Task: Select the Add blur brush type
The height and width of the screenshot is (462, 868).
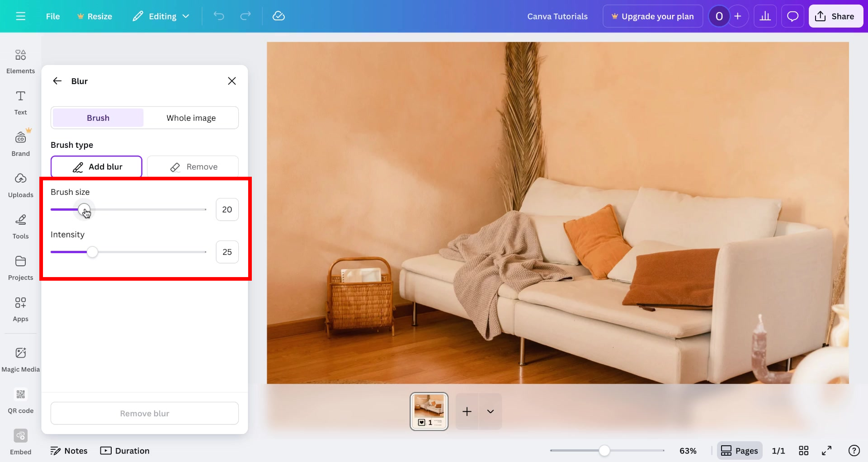Action: pyautogui.click(x=96, y=166)
